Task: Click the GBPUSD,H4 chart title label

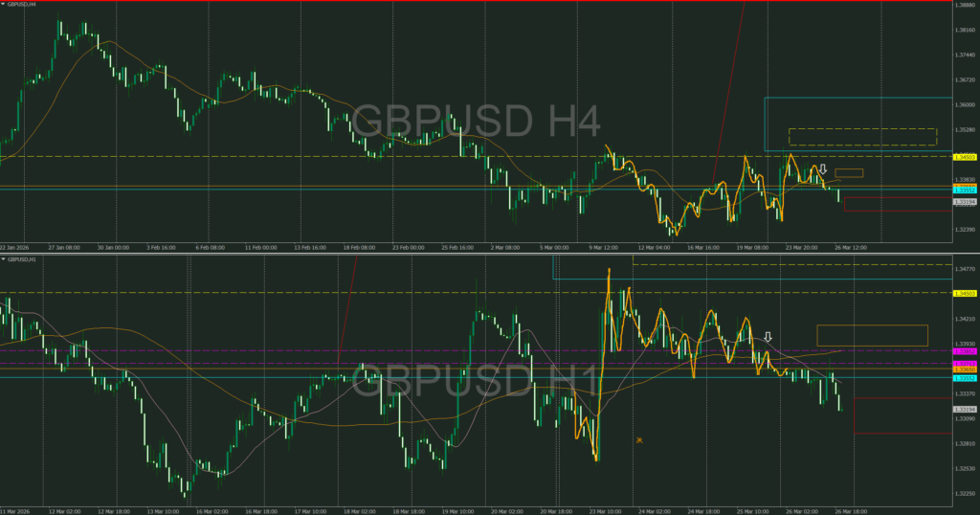Action: pyautogui.click(x=23, y=5)
